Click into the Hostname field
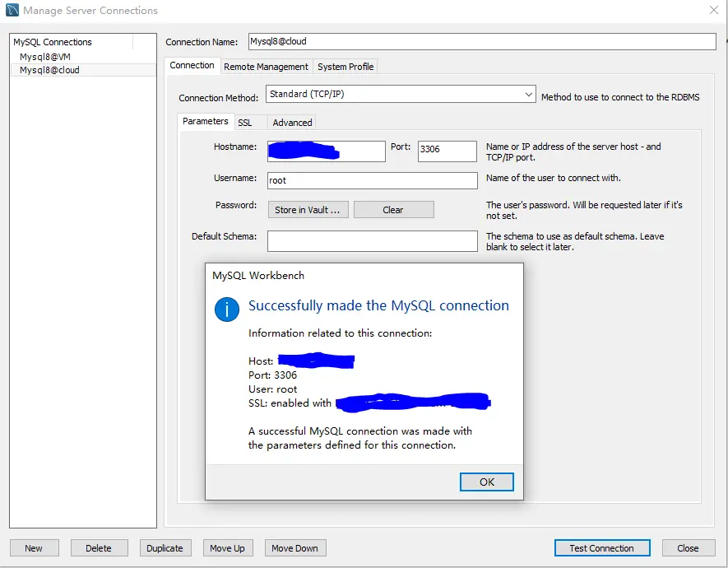Screen dimensions: 728x568 click(x=327, y=151)
